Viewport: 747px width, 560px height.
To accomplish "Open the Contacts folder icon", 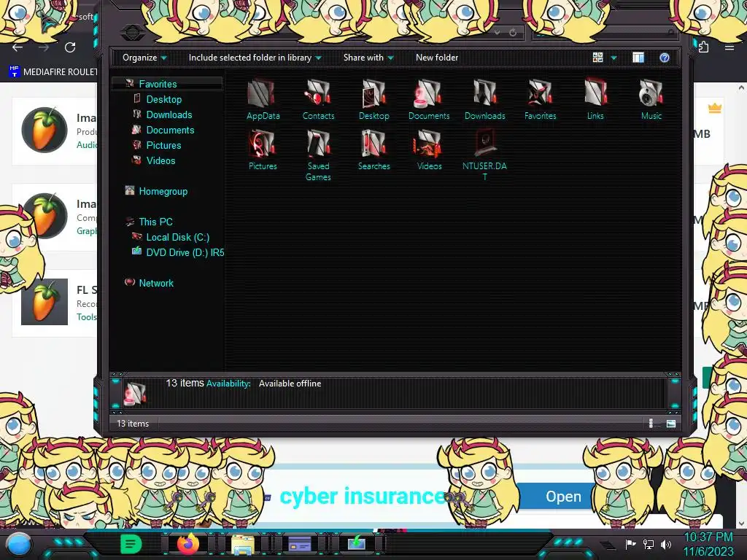I will click(x=318, y=98).
